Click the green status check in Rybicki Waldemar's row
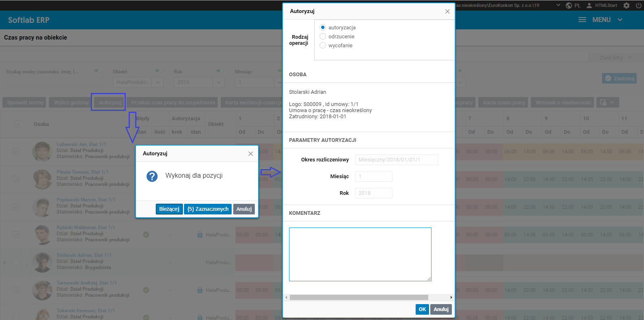The image size is (644, 320). point(146,234)
